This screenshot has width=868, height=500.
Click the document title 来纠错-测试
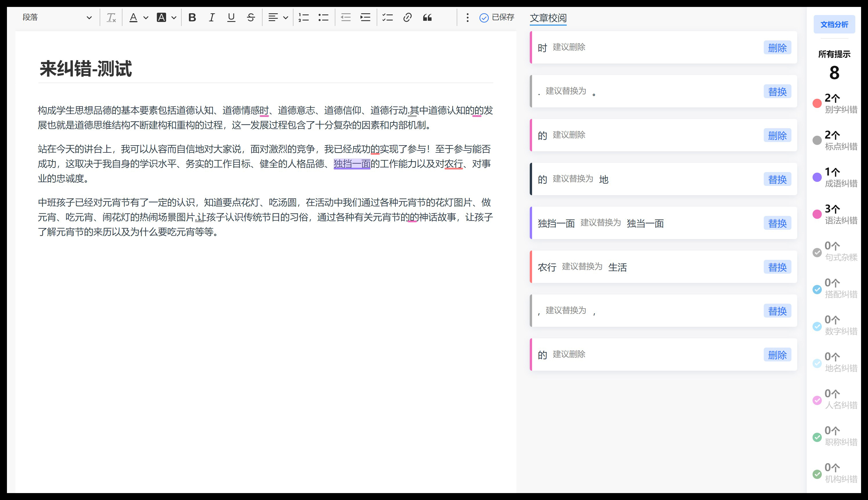pyautogui.click(x=86, y=69)
